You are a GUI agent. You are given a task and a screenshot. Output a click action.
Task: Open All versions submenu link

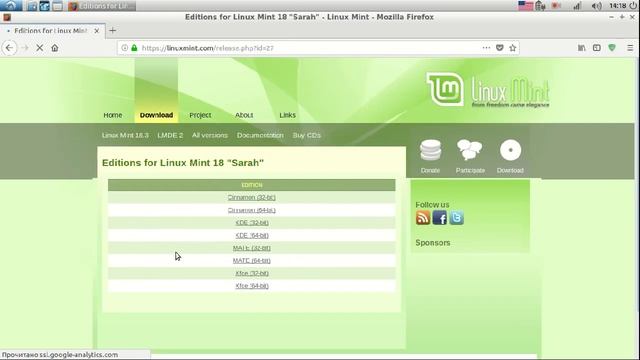coord(210,135)
